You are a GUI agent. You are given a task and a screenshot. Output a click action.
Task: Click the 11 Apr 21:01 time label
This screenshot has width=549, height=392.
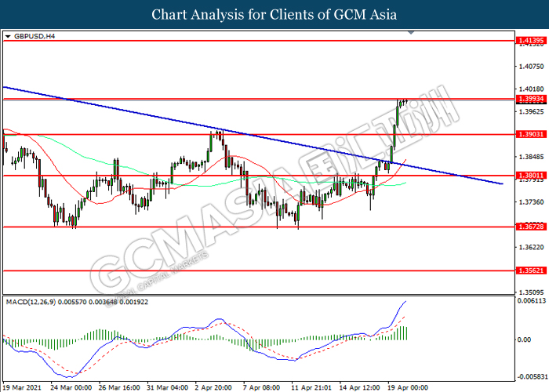pyautogui.click(x=311, y=387)
